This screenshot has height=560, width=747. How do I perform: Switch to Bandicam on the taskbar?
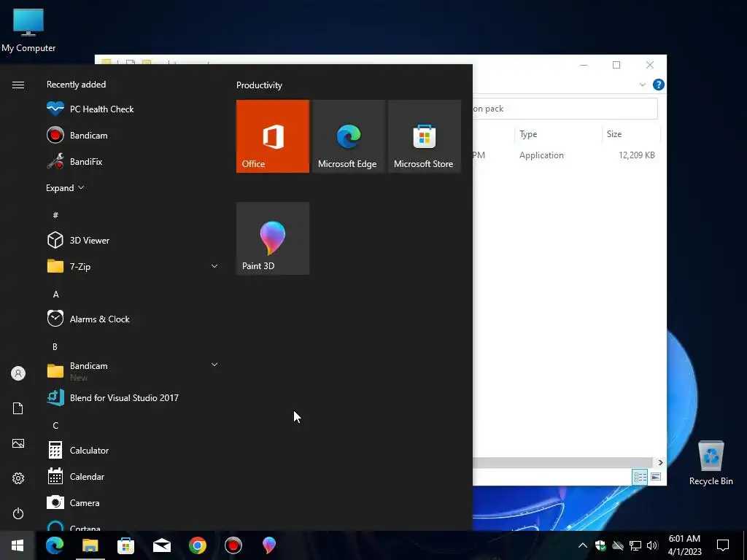pos(233,545)
